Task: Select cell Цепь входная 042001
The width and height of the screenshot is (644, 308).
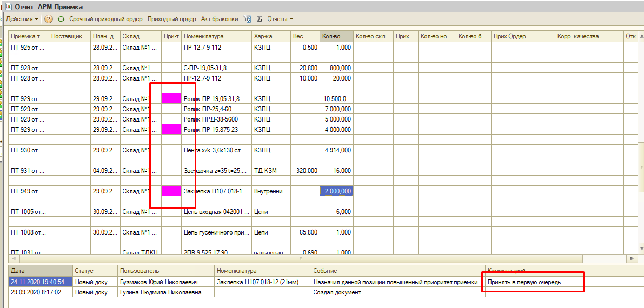Action: (216, 211)
